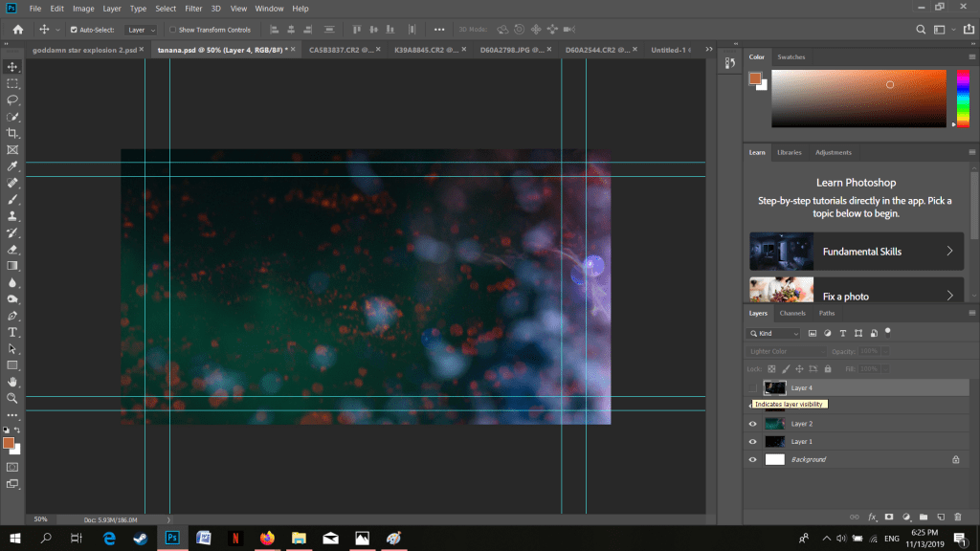Click the create new layer icon

[x=940, y=517]
